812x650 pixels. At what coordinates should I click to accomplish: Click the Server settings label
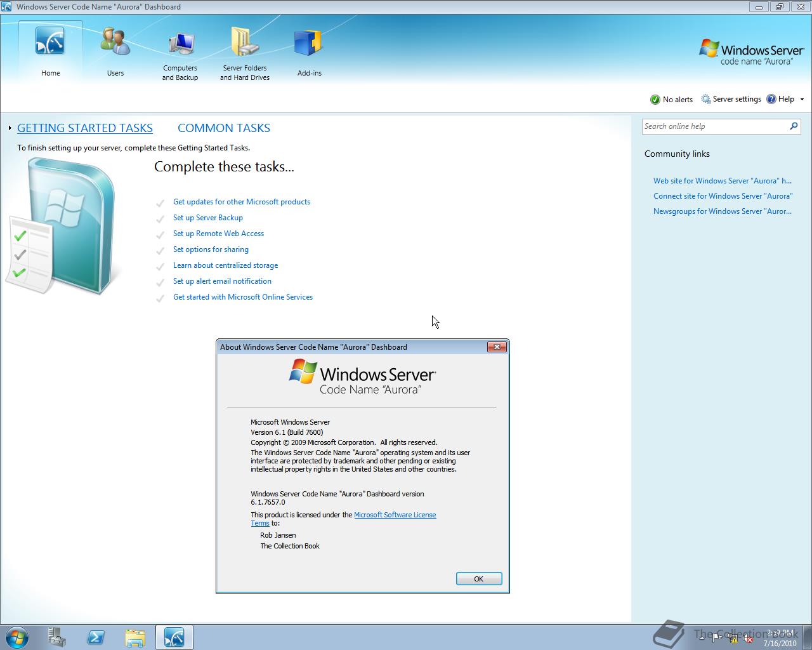pyautogui.click(x=737, y=99)
